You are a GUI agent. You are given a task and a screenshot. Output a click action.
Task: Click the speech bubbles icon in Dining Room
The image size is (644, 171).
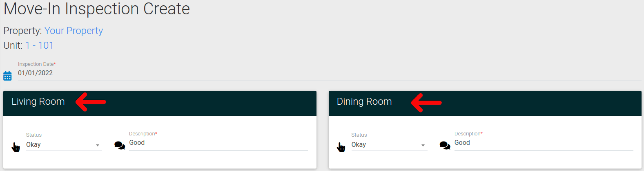point(445,145)
